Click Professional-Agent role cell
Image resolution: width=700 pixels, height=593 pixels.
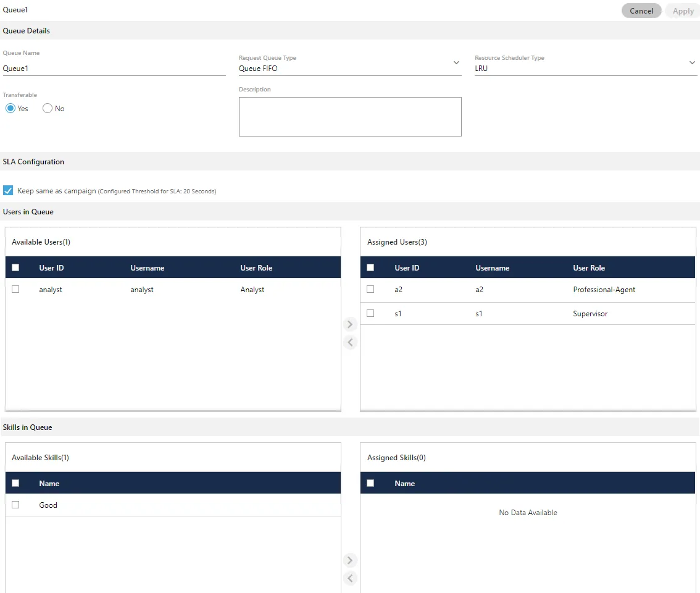604,290
